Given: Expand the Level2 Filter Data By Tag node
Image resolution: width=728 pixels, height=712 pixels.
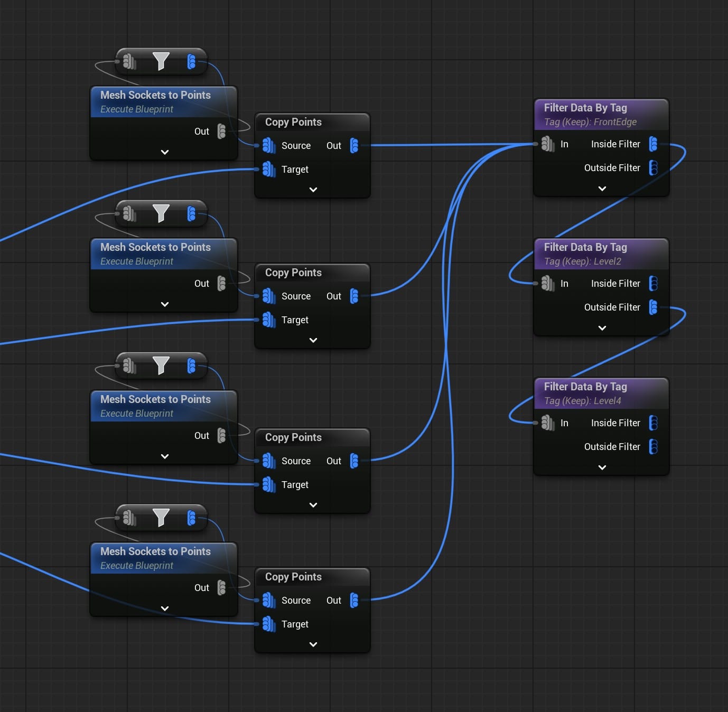Looking at the screenshot, I should [x=602, y=328].
